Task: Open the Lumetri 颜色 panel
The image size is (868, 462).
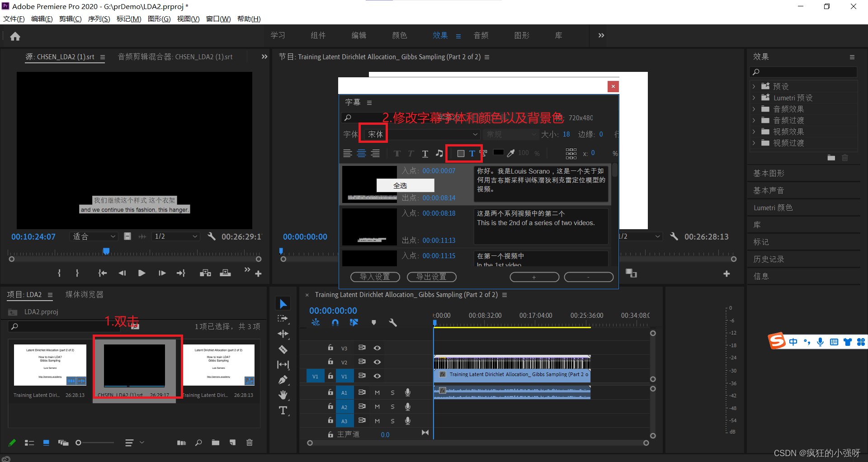Action: tap(773, 207)
